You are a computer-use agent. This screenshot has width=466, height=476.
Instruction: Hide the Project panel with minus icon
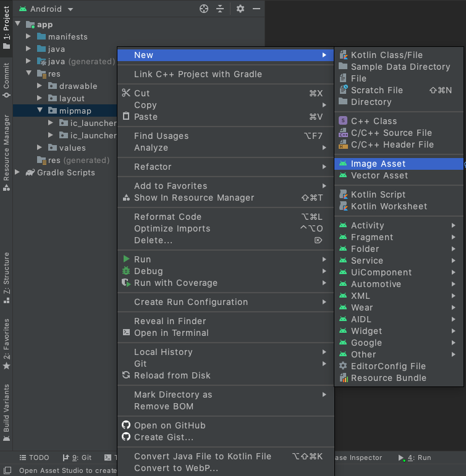[256, 9]
